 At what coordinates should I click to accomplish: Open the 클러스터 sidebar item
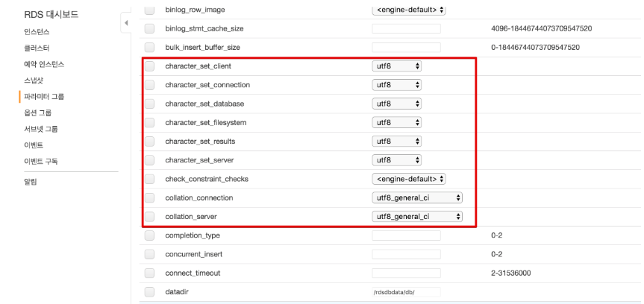point(37,48)
